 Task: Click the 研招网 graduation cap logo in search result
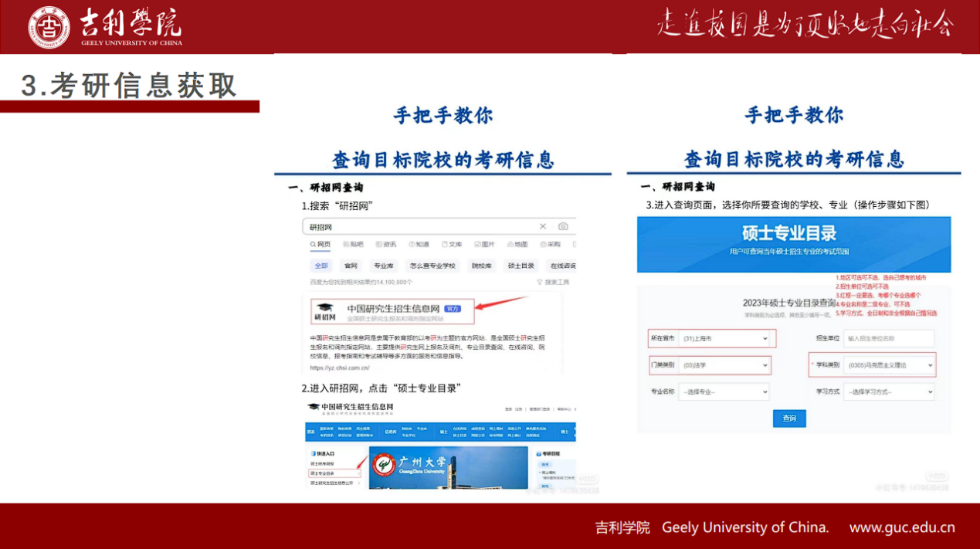pyautogui.click(x=326, y=310)
